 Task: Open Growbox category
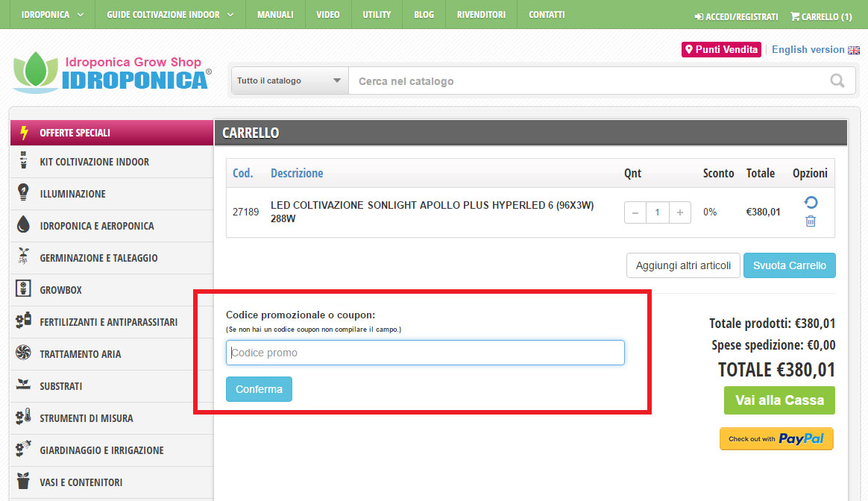coord(112,290)
